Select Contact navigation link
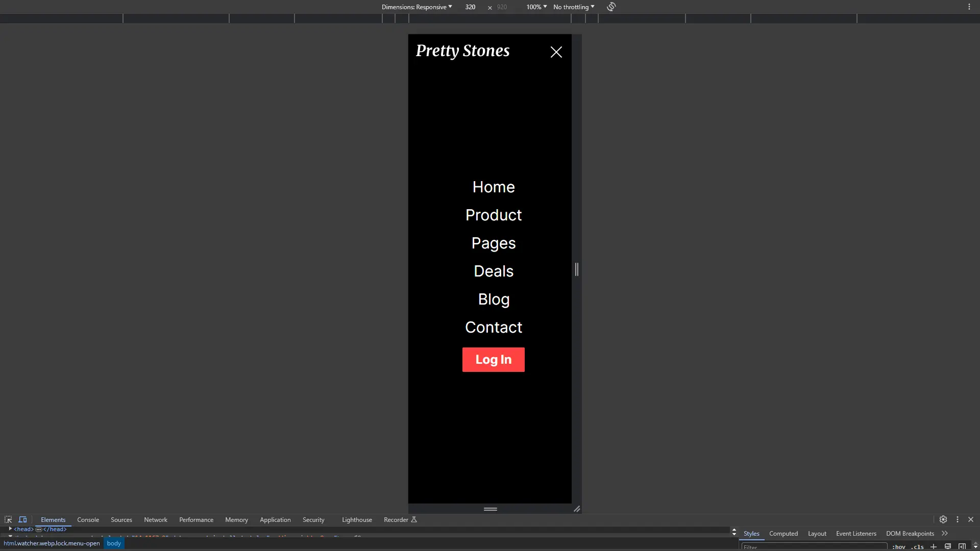This screenshot has height=551, width=980. [x=494, y=327]
